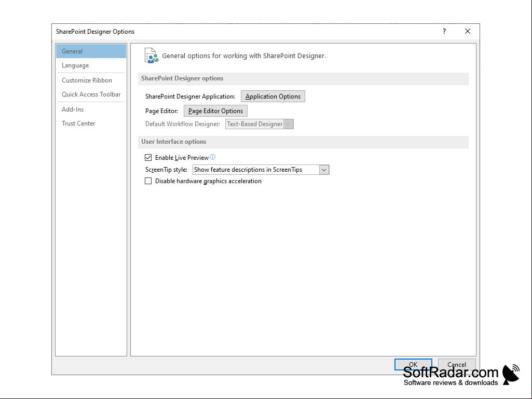The height and width of the screenshot is (399, 532).
Task: Check Disable hardware graphics acceleration
Action: click(148, 181)
